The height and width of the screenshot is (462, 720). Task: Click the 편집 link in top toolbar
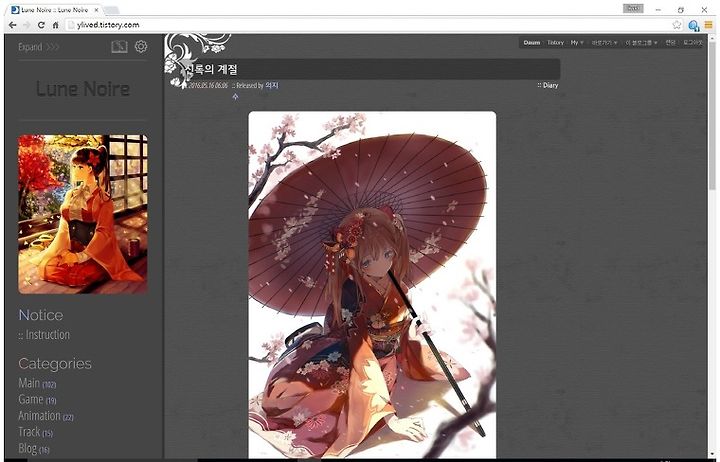[670, 43]
